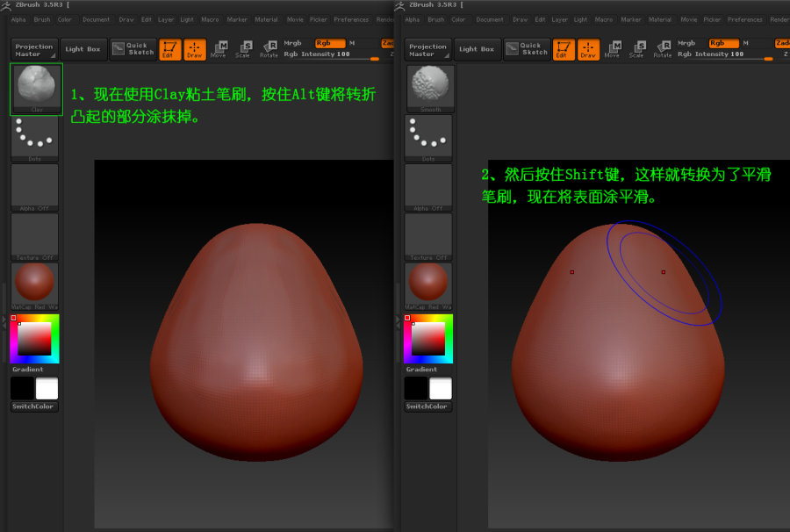Open Dots stroke picker in right window

point(428,138)
